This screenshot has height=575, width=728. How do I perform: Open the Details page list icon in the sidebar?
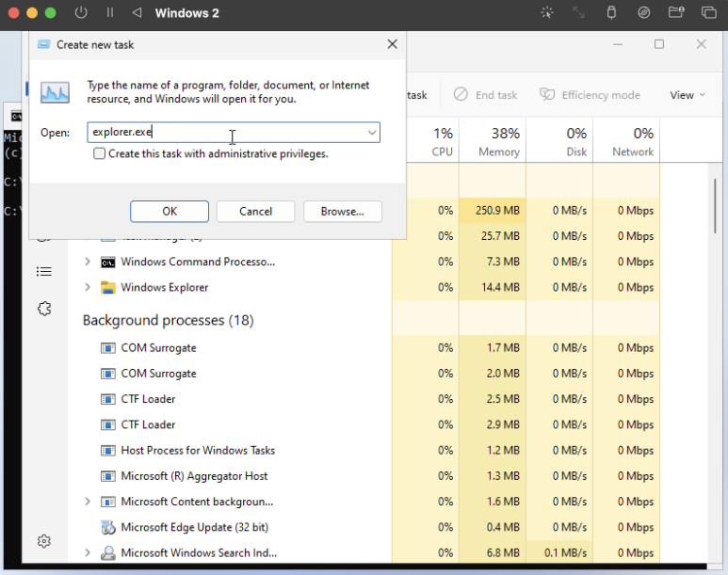(44, 271)
